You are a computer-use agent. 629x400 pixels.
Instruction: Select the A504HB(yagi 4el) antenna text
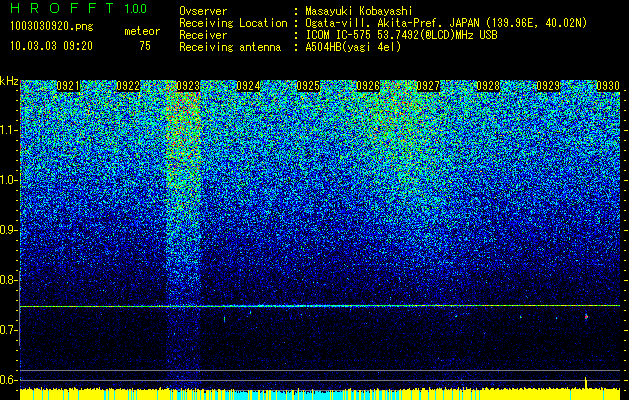coord(353,47)
